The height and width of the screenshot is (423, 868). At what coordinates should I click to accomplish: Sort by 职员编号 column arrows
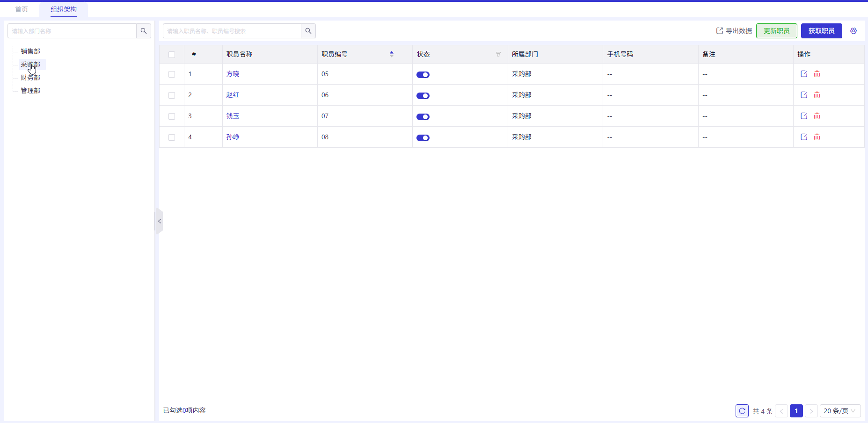point(392,54)
